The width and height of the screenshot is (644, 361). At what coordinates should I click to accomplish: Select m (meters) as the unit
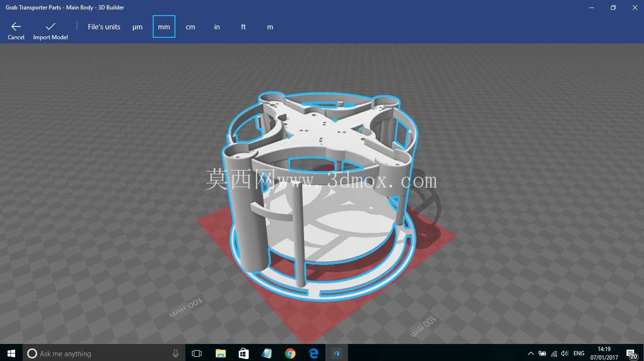(x=270, y=27)
